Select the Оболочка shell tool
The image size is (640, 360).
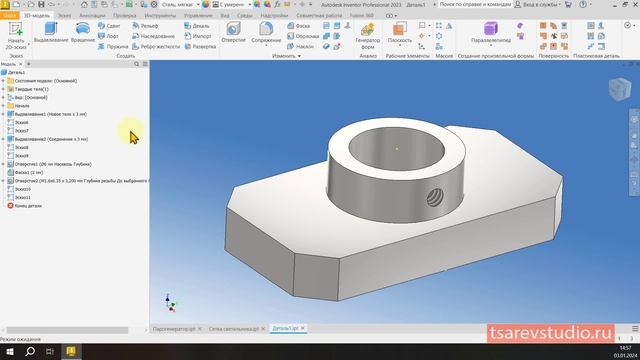[303, 36]
